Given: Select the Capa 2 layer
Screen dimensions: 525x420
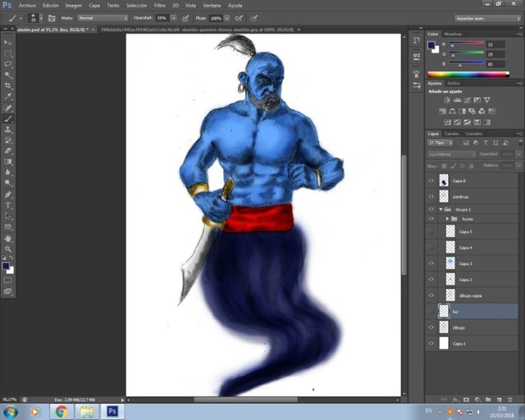Looking at the screenshot, I should click(x=472, y=280).
